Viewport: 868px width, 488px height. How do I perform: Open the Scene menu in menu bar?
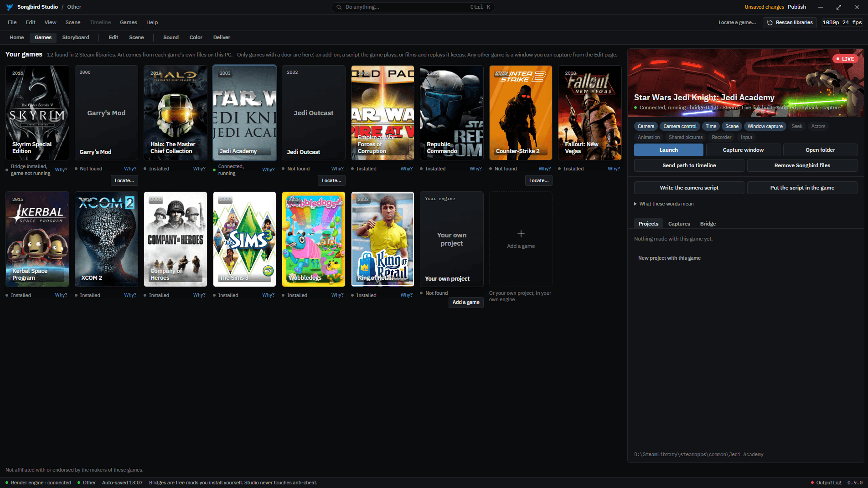click(x=73, y=22)
